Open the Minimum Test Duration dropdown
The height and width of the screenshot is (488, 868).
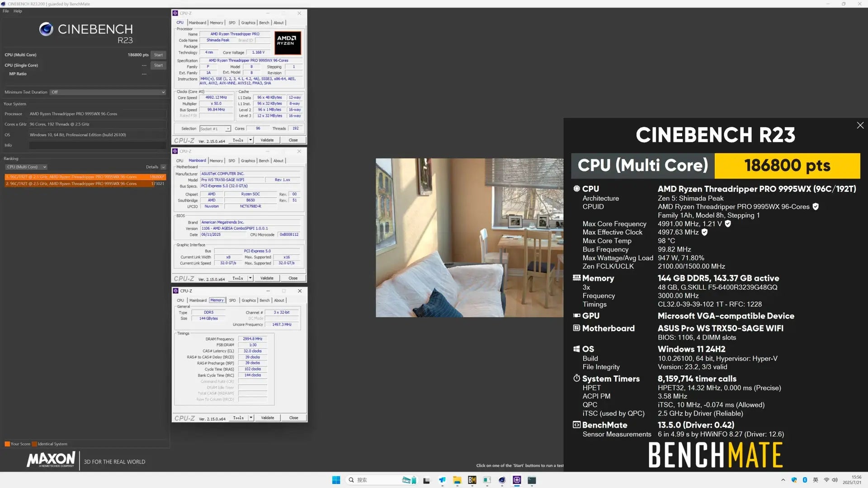pyautogui.click(x=108, y=92)
